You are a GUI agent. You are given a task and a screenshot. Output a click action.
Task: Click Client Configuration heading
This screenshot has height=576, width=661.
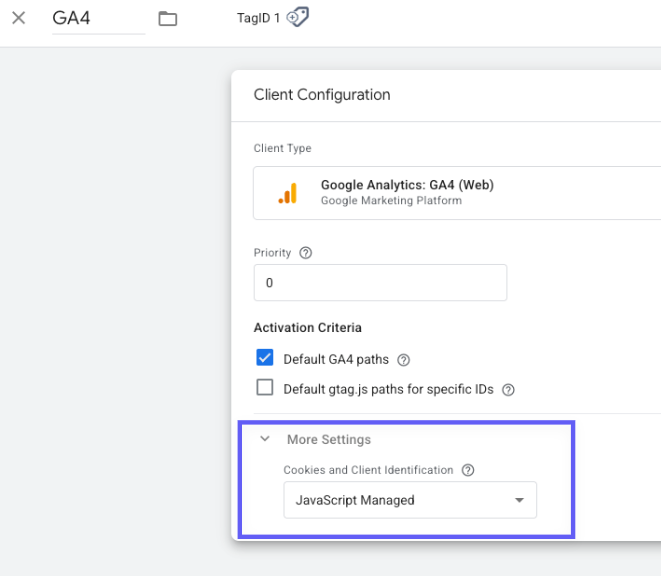[322, 95]
